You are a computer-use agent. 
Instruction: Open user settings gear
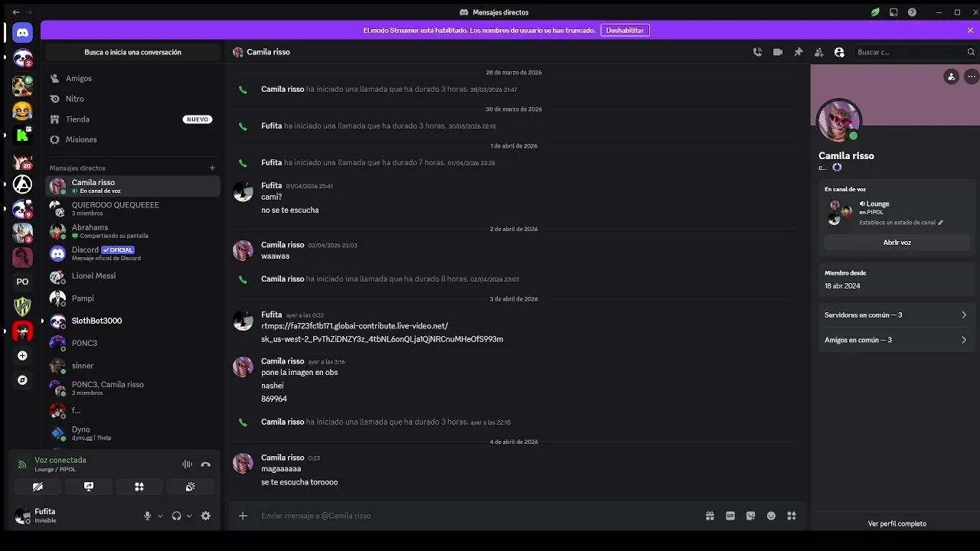click(x=205, y=516)
